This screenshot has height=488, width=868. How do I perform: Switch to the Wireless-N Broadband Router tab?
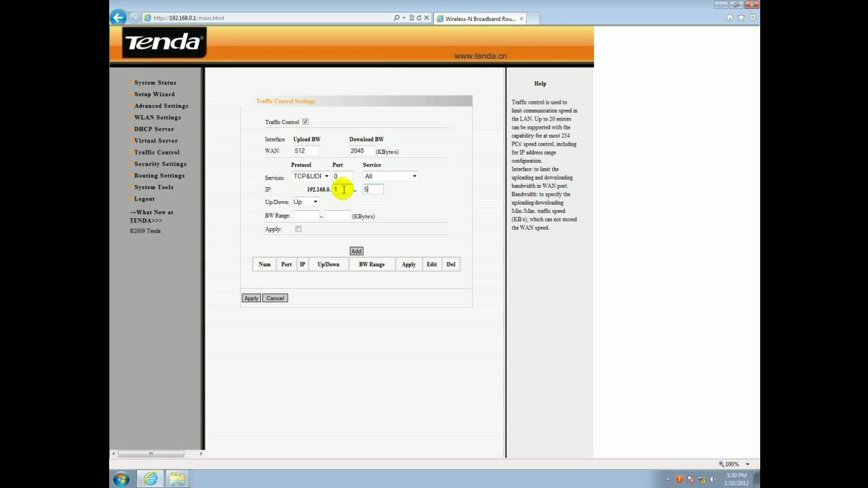(x=480, y=18)
